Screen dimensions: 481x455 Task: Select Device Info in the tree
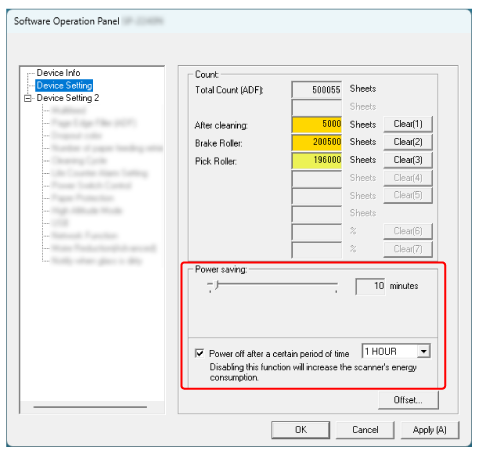[x=58, y=73]
